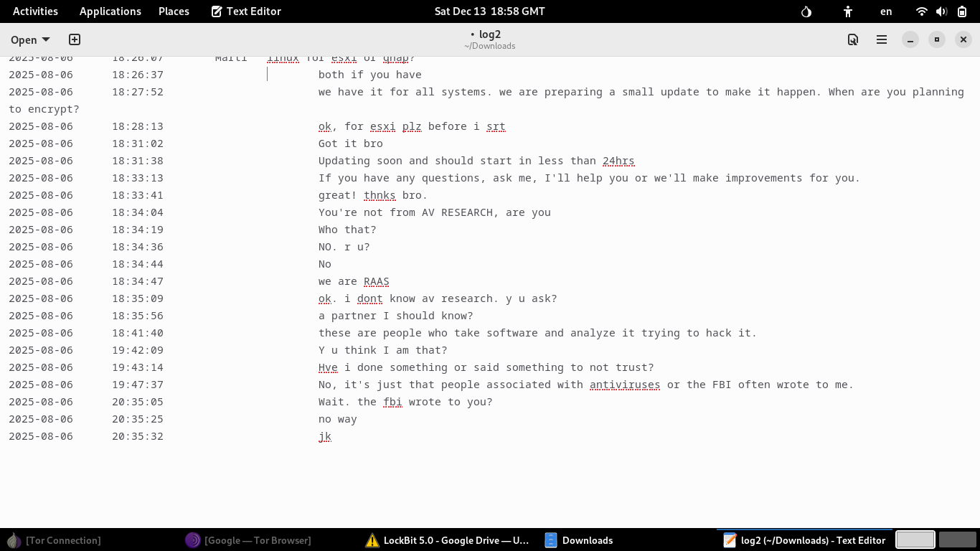
Task: Create a new document with the plus icon
Action: pos(74,39)
